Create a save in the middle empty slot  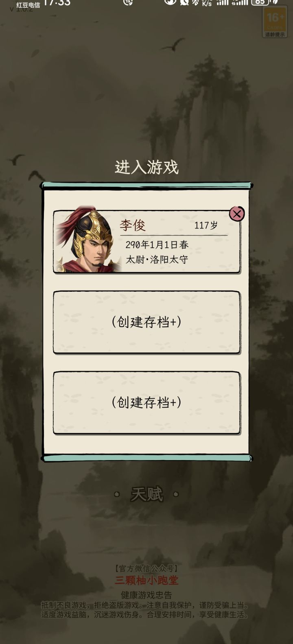(x=146, y=322)
